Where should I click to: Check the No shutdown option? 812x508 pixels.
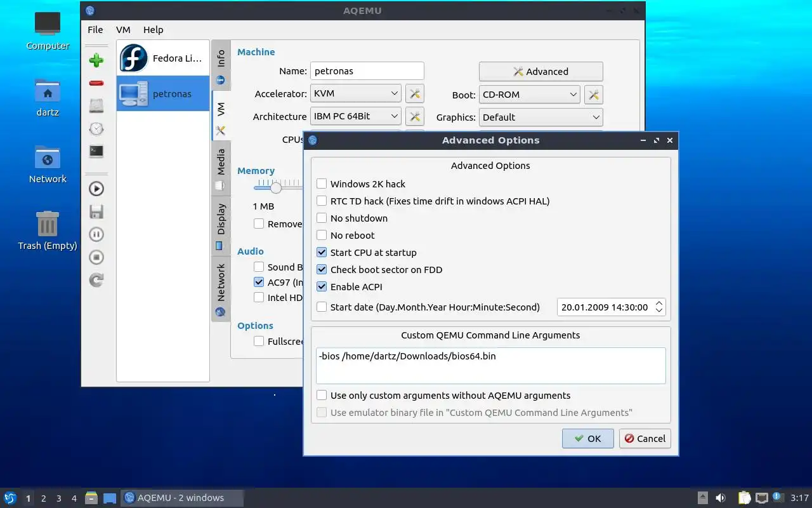point(322,218)
